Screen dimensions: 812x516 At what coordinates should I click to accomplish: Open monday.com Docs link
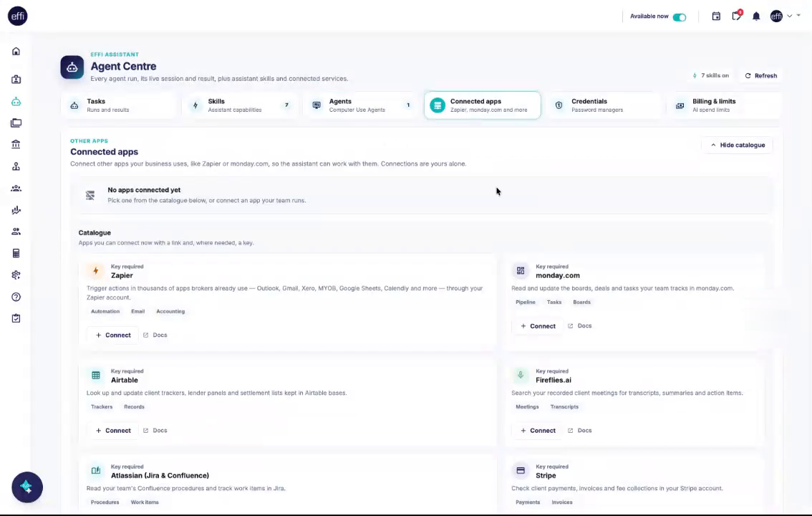[580, 326]
